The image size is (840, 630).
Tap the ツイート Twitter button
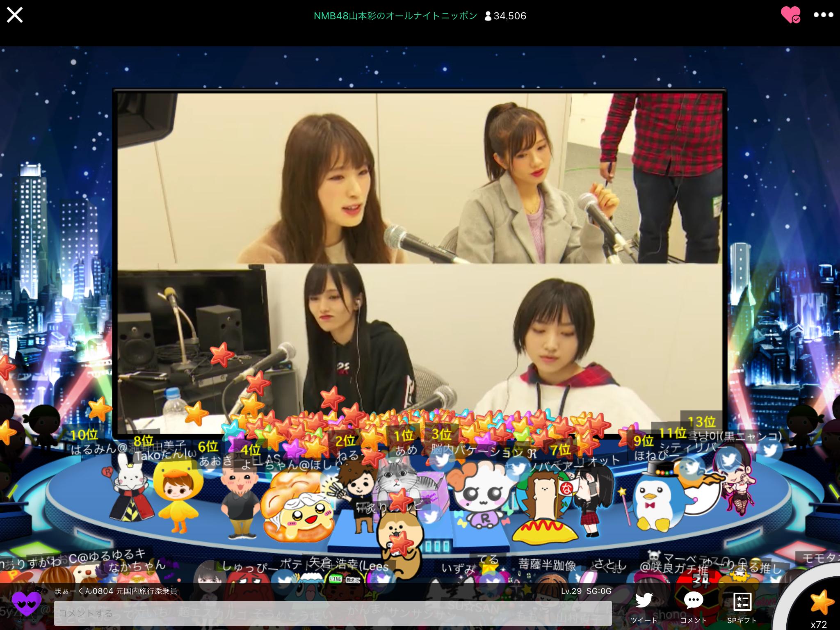coord(644,608)
